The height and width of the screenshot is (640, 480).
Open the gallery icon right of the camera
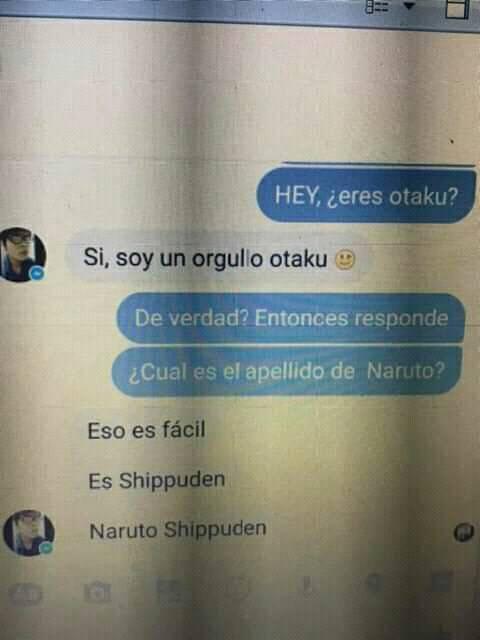[171, 592]
